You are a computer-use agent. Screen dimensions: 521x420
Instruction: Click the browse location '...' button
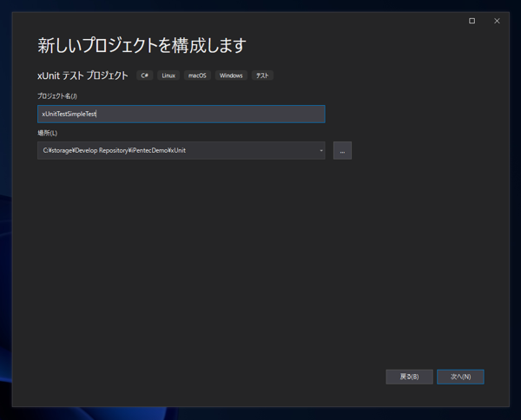pyautogui.click(x=342, y=151)
